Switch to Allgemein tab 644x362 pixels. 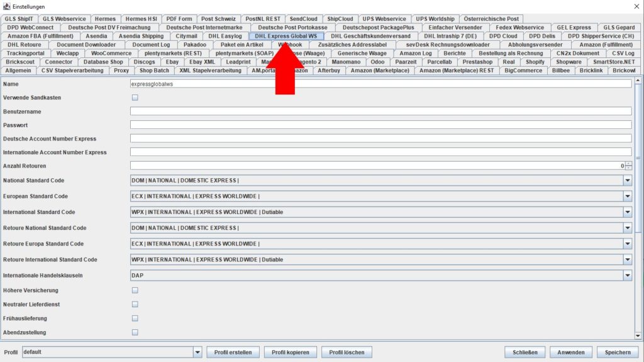click(18, 71)
